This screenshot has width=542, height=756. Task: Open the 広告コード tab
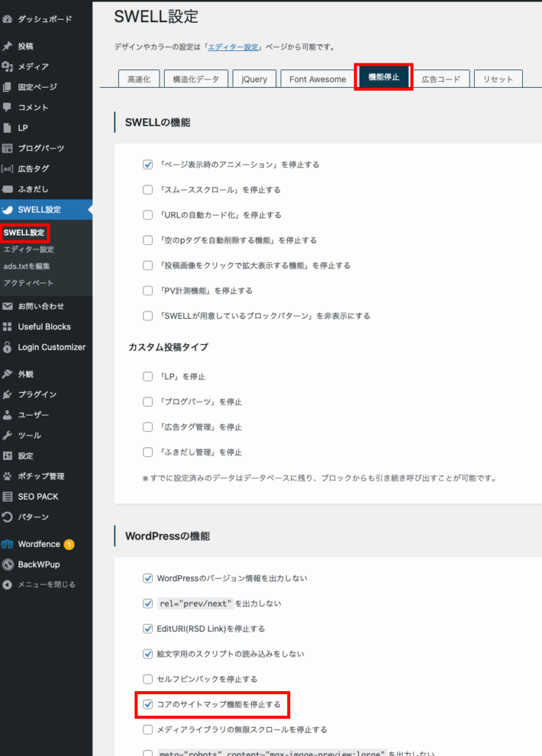tap(442, 79)
